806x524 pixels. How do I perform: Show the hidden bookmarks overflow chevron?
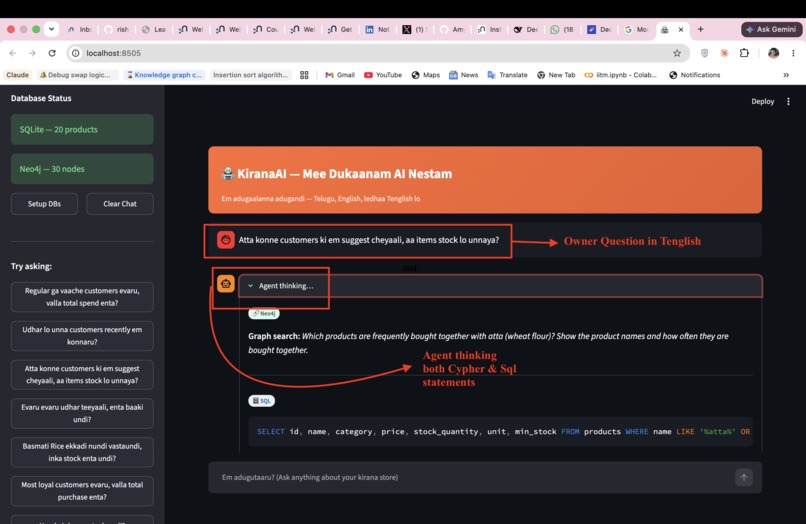786,75
